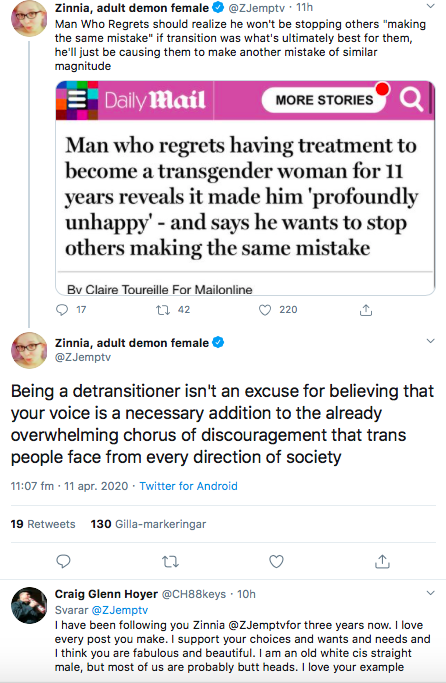
Task: Open @ZJemptv mention in Craig's reply header
Action: point(120,610)
